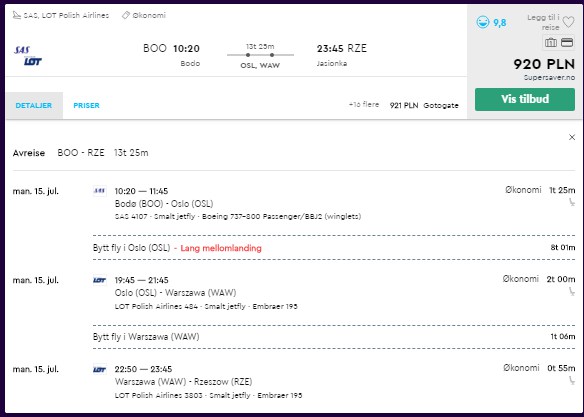Click LOT logo on the 19:45 flight row
Viewport: 584px width, 417px height.
(x=99, y=280)
